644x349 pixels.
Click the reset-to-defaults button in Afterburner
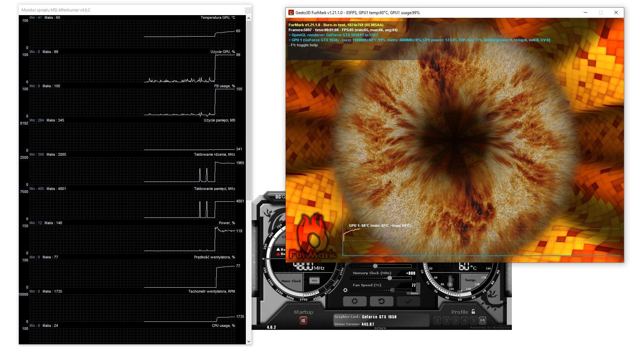coord(381,301)
